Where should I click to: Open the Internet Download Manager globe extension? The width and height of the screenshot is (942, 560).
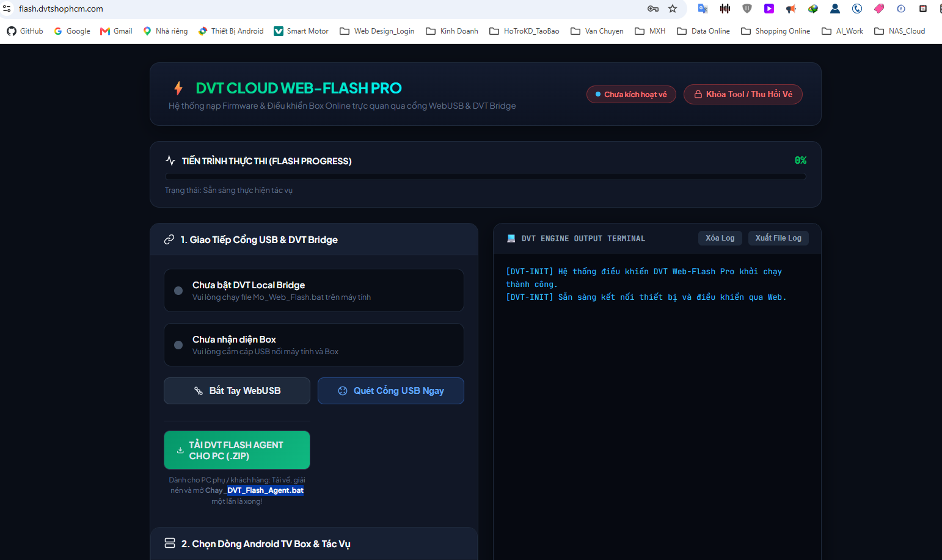pyautogui.click(x=813, y=9)
